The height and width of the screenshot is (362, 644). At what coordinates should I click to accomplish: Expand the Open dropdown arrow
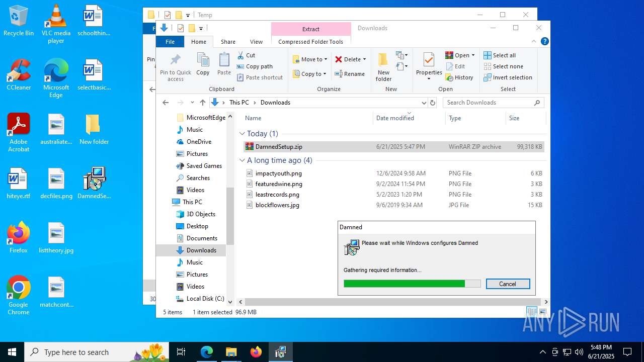(473, 55)
